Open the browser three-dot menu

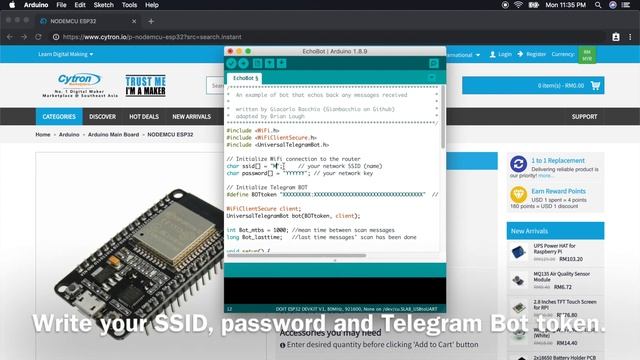tap(630, 37)
